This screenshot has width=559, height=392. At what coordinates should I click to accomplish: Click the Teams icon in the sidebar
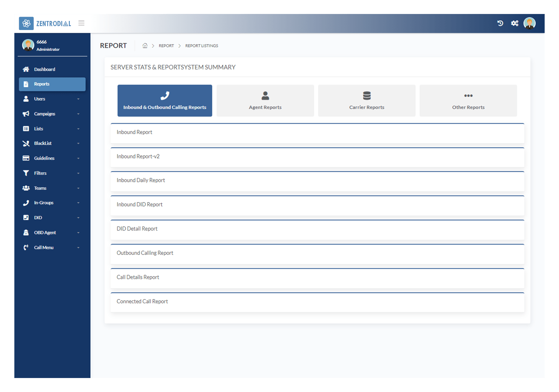point(26,188)
